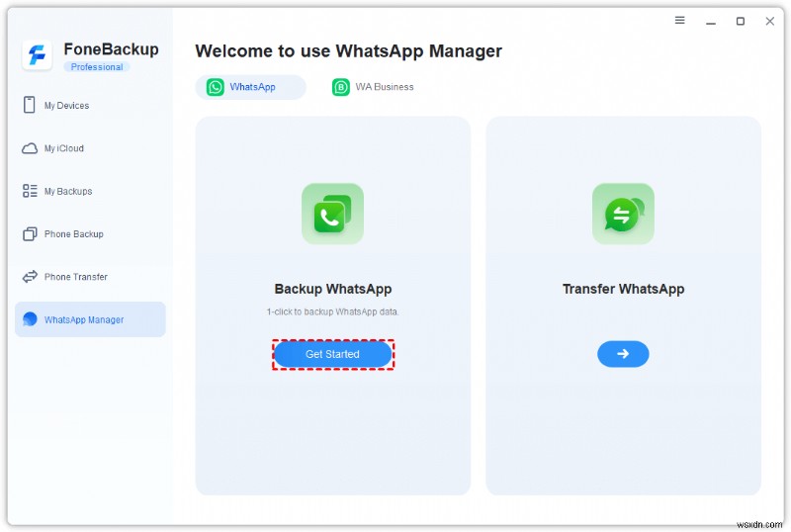
Task: Click the Professional edition badge
Action: coord(96,66)
